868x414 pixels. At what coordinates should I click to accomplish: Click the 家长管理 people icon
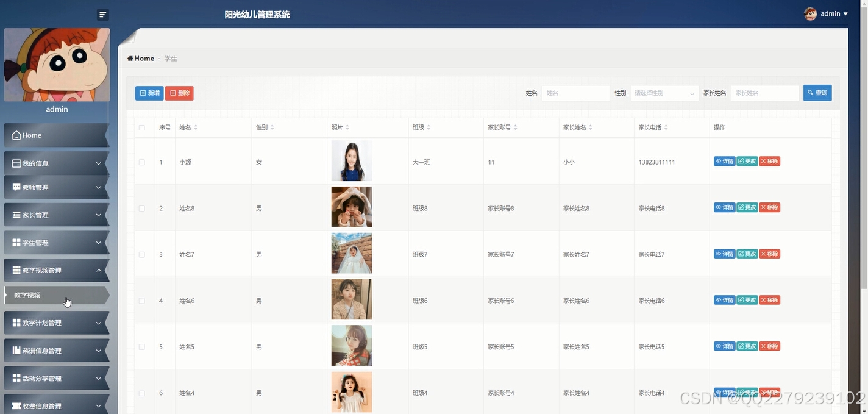pos(16,215)
